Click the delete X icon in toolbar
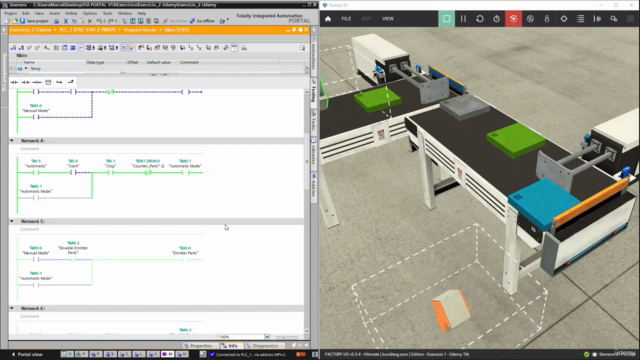Image resolution: width=640 pixels, height=360 pixels. (x=90, y=21)
